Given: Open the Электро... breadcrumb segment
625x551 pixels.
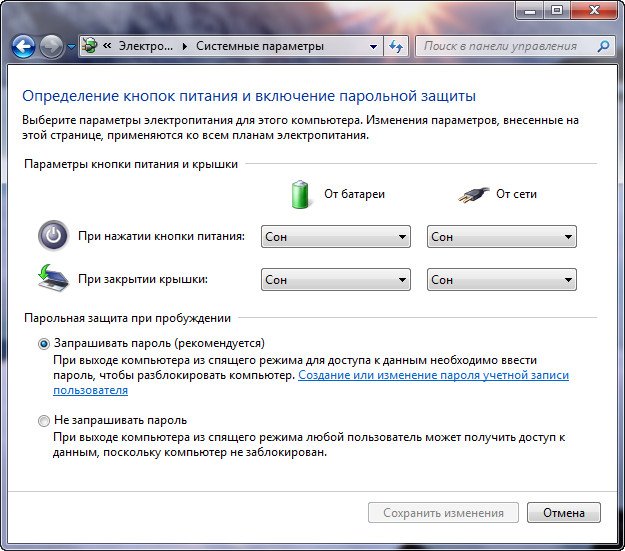Looking at the screenshot, I should click(x=146, y=46).
